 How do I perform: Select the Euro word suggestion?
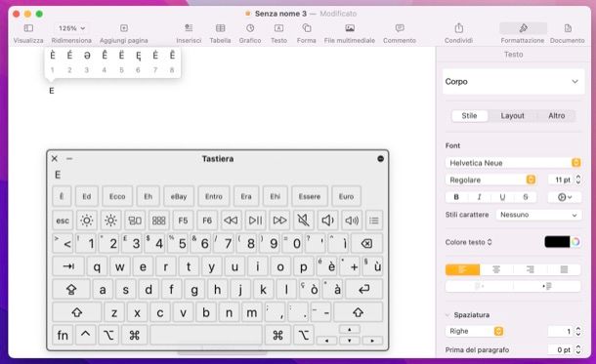346,196
